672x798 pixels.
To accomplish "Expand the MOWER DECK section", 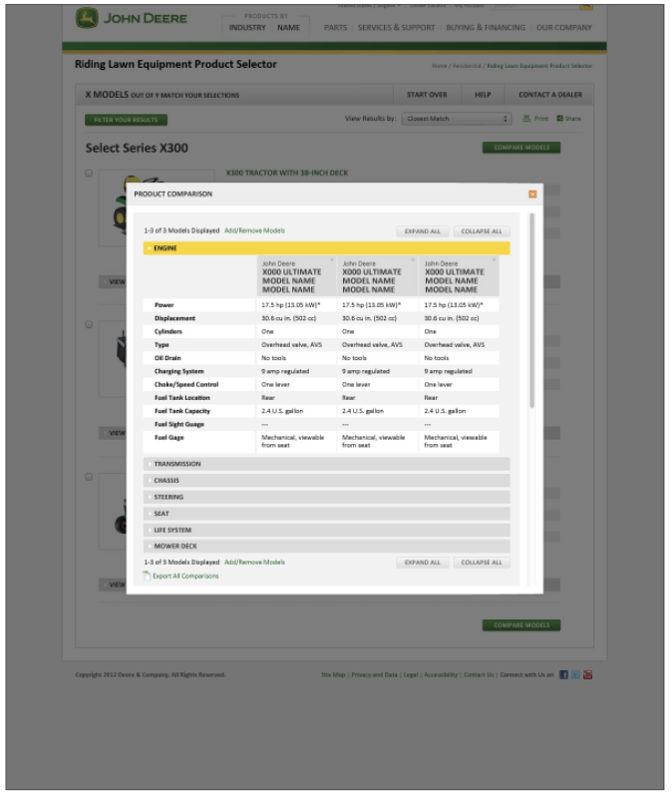I will click(x=326, y=546).
